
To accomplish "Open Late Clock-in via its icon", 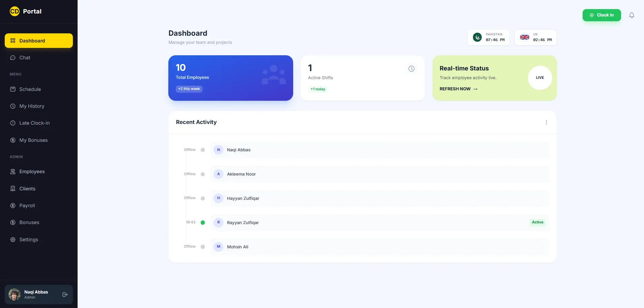I will click(x=12, y=123).
